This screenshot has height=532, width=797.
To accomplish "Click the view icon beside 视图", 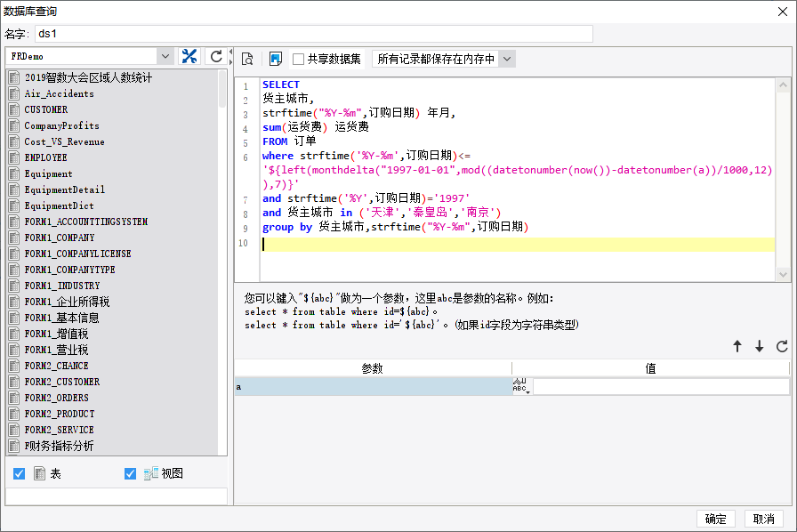I will (150, 473).
